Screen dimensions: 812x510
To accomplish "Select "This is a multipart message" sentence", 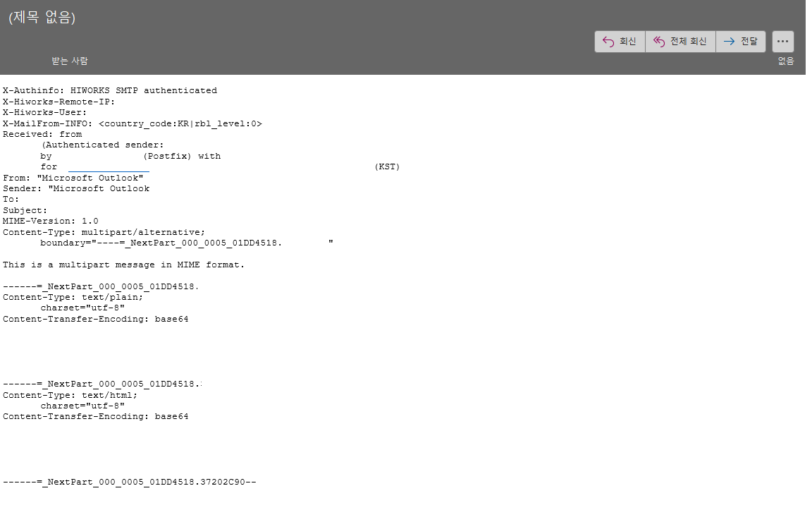I will [123, 265].
